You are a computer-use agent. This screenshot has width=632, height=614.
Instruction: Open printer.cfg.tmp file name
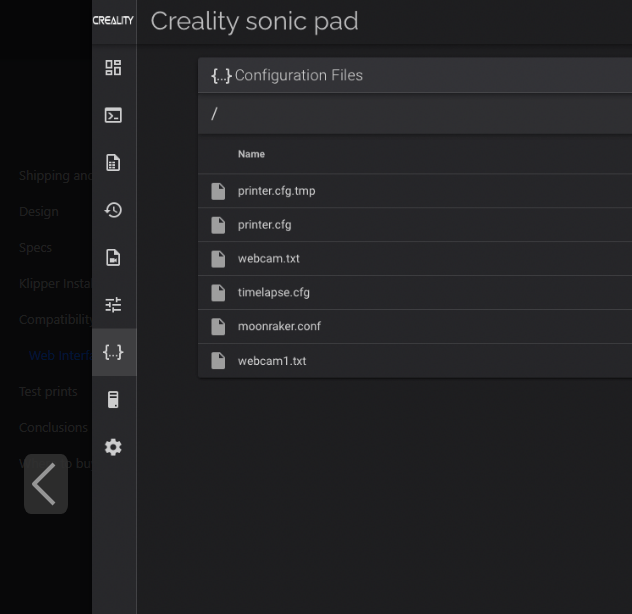[276, 191]
